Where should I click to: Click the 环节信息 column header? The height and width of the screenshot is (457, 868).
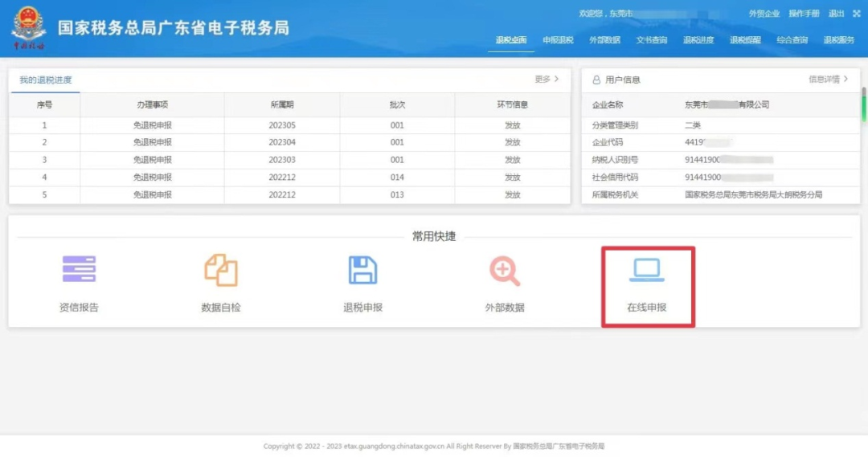click(x=512, y=104)
